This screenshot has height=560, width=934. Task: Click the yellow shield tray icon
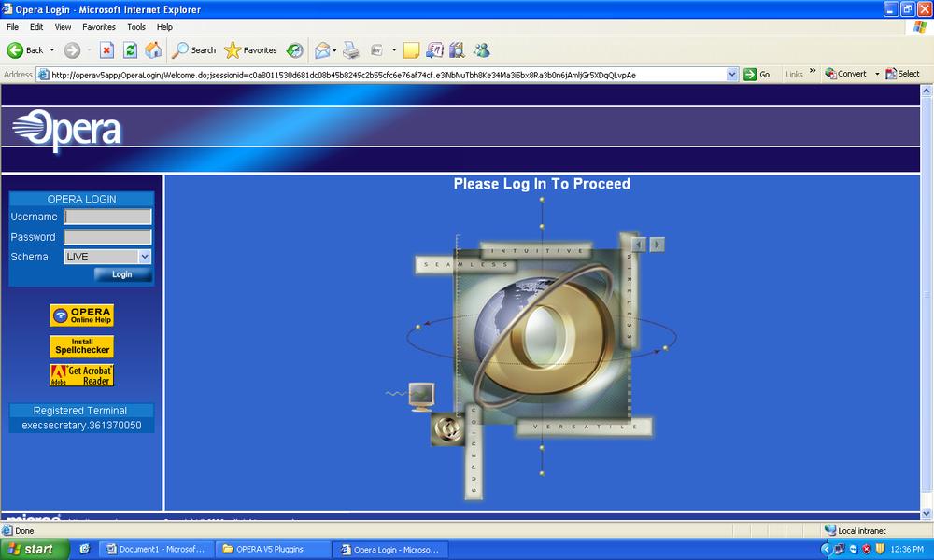880,550
